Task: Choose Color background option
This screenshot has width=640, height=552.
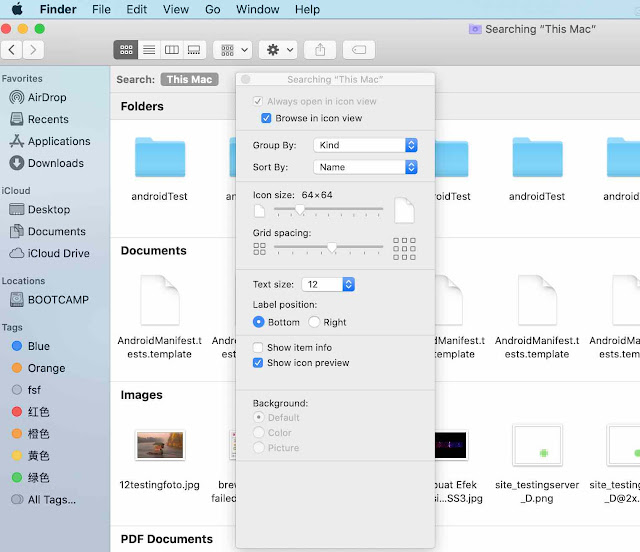Action: (259, 432)
